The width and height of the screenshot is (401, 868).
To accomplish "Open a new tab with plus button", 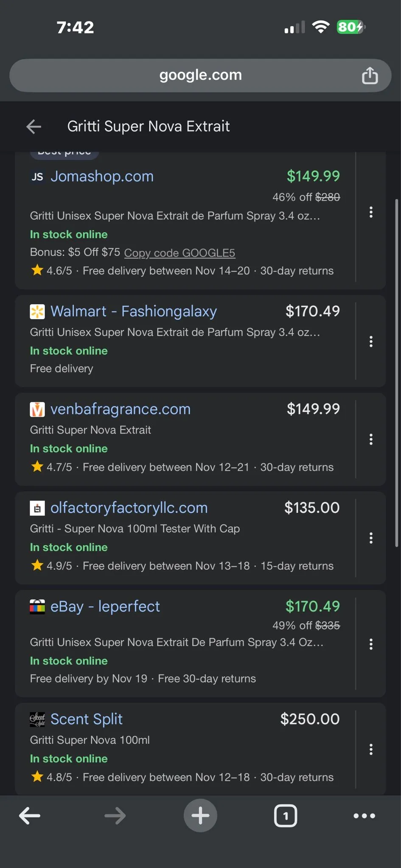I will tap(200, 815).
